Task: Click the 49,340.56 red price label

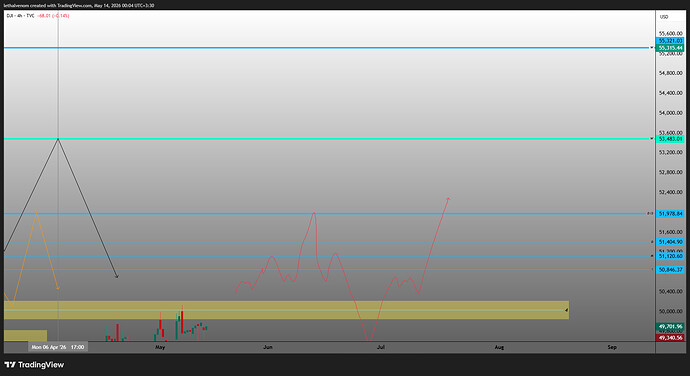Action: tap(670, 338)
